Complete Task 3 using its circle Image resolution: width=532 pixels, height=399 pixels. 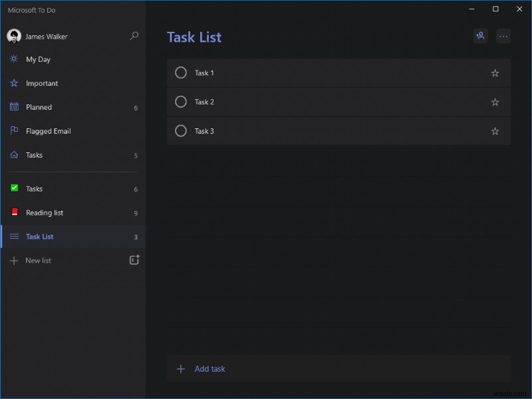tap(181, 131)
